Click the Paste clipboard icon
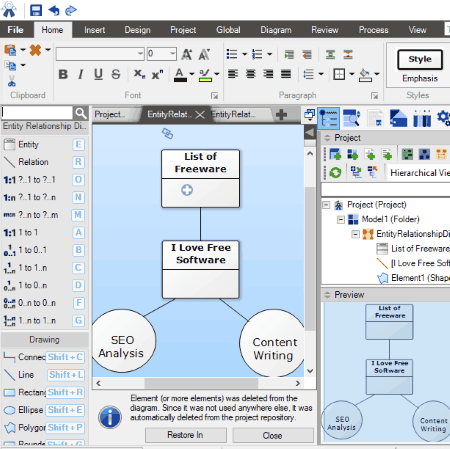 [x=10, y=50]
